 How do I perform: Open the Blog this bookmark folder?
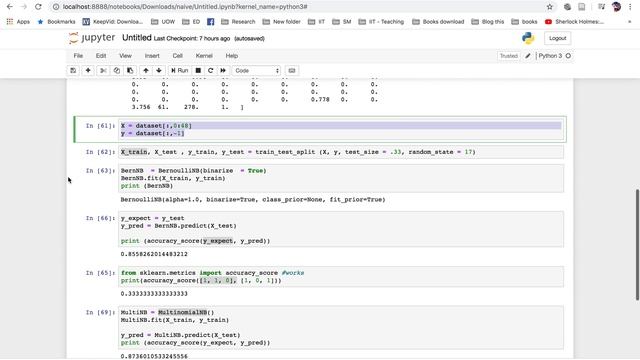point(488,22)
